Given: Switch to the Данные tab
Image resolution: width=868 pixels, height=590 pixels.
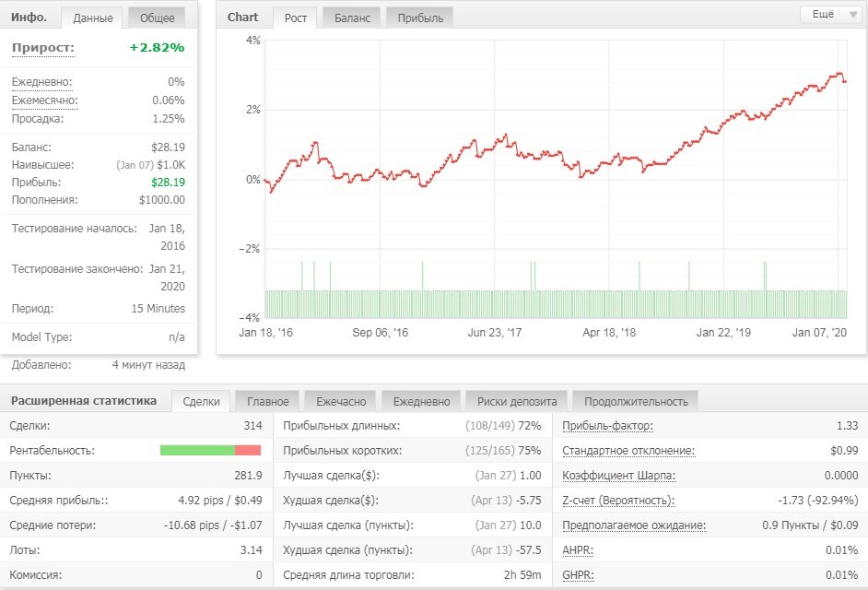Looking at the screenshot, I should coord(93,18).
